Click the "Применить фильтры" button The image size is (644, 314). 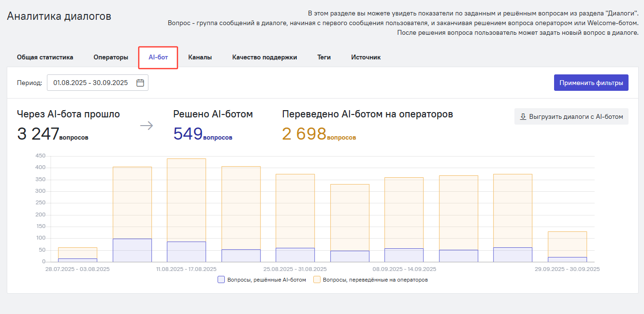click(x=591, y=83)
